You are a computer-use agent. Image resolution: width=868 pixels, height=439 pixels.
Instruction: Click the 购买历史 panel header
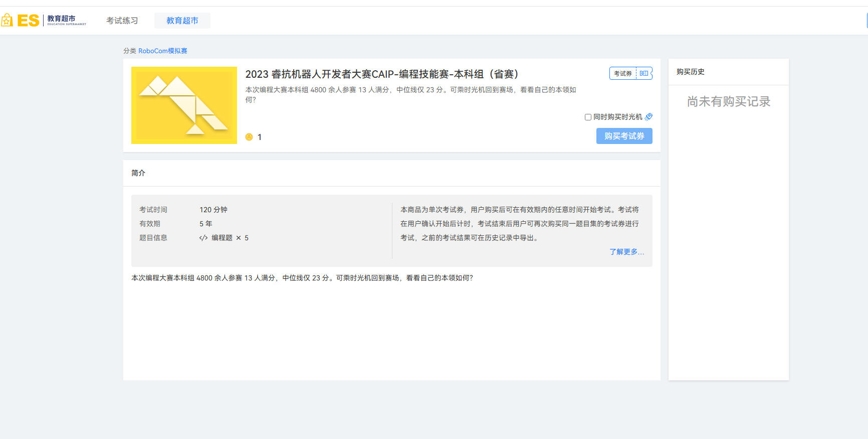point(690,72)
